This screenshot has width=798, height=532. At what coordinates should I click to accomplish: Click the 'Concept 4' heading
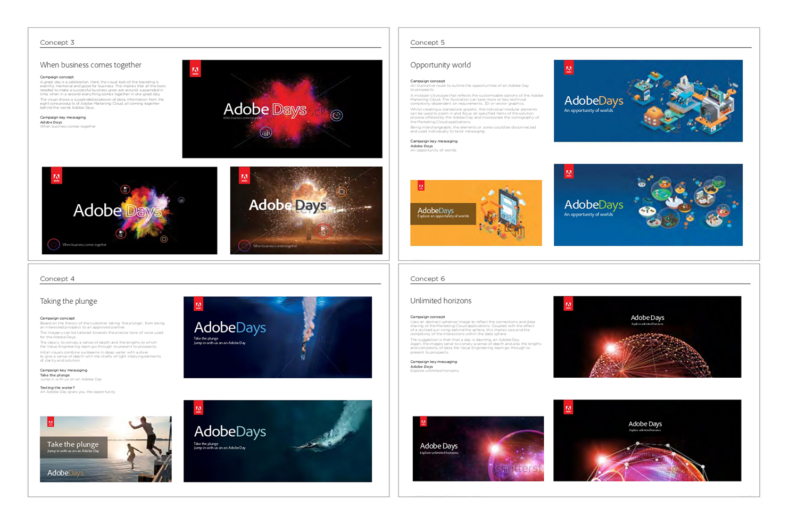[x=57, y=279]
